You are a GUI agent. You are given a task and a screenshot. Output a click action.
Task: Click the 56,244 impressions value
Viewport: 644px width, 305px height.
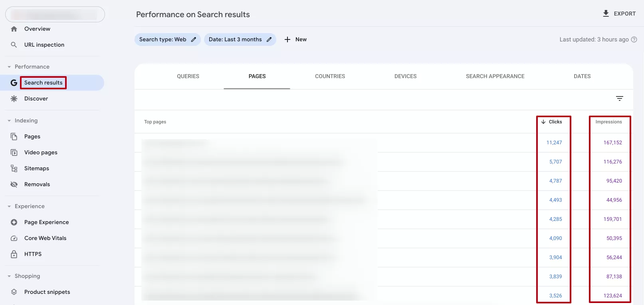(614, 258)
